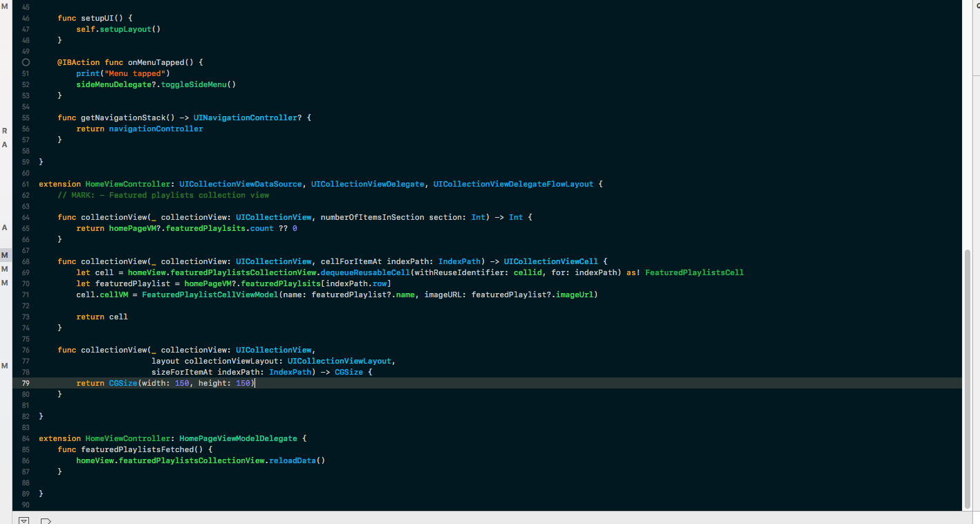The width and height of the screenshot is (980, 524).
Task: Click the HomePageViewModelDelegate protocol name
Action: pyautogui.click(x=238, y=438)
